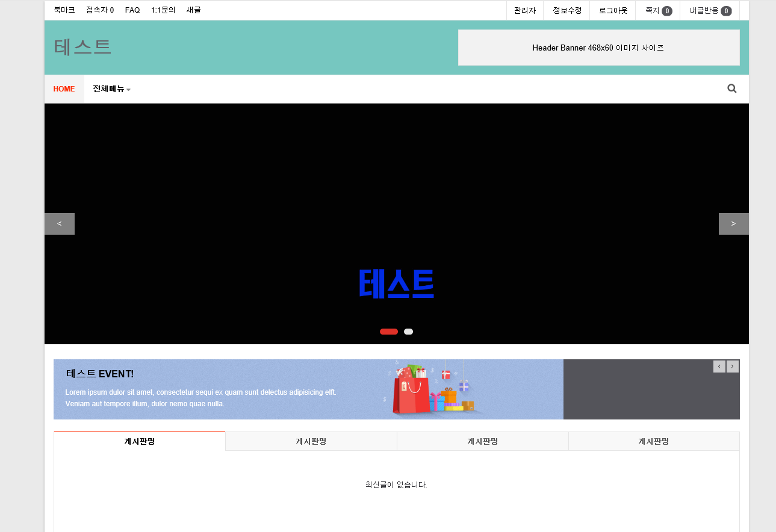Select the red first slide indicator
This screenshot has height=532, width=776.
[389, 332]
